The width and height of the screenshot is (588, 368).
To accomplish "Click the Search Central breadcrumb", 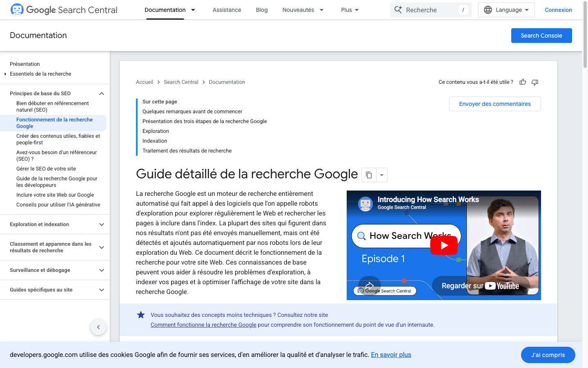I will click(x=181, y=82).
